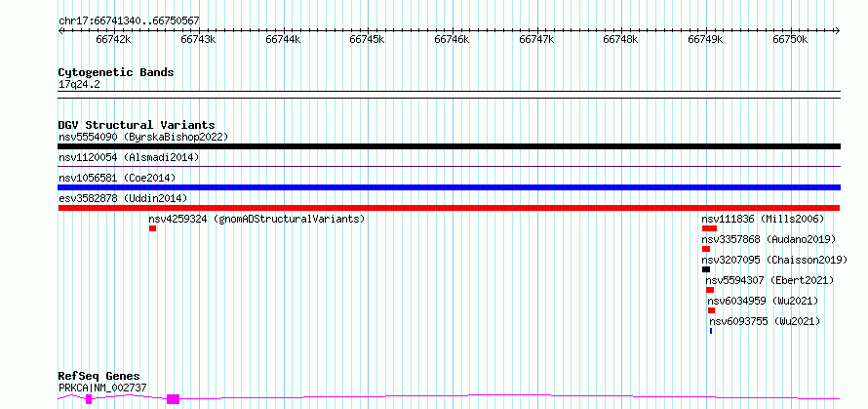The image size is (868, 409).
Task: Open the nsv4259324 (gnomADStructuralVariants) label
Action: point(256,219)
